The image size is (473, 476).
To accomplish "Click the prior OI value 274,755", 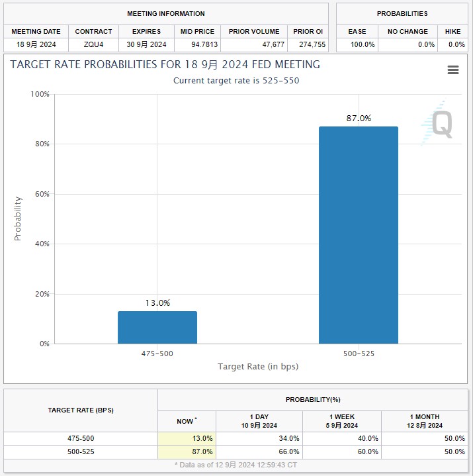I will click(308, 44).
